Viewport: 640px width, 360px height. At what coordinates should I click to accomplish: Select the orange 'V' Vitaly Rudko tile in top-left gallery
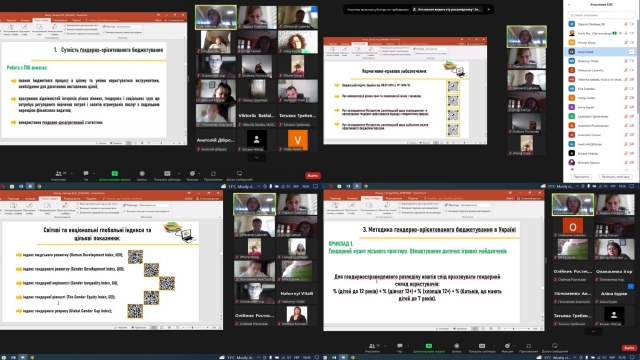(298, 141)
